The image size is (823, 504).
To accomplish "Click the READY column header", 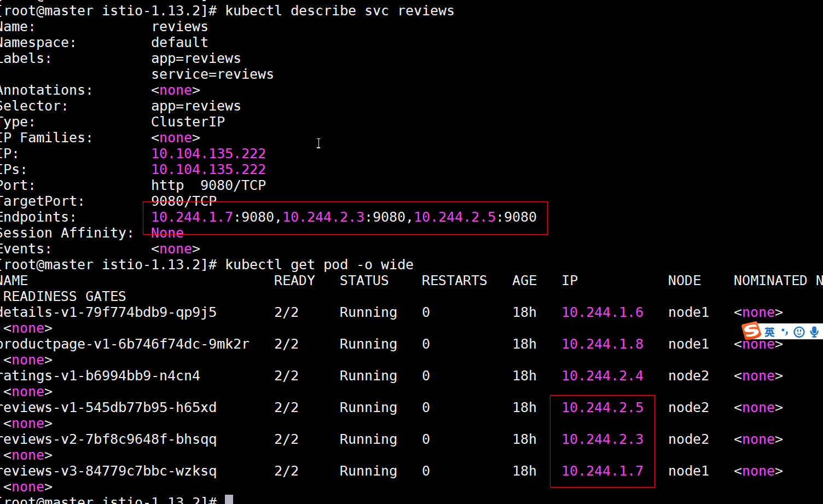I will point(294,281).
